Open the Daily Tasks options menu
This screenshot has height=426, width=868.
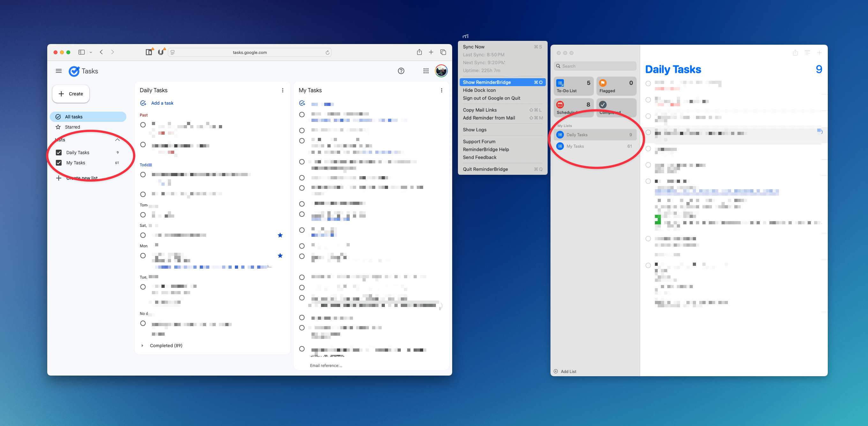(282, 90)
